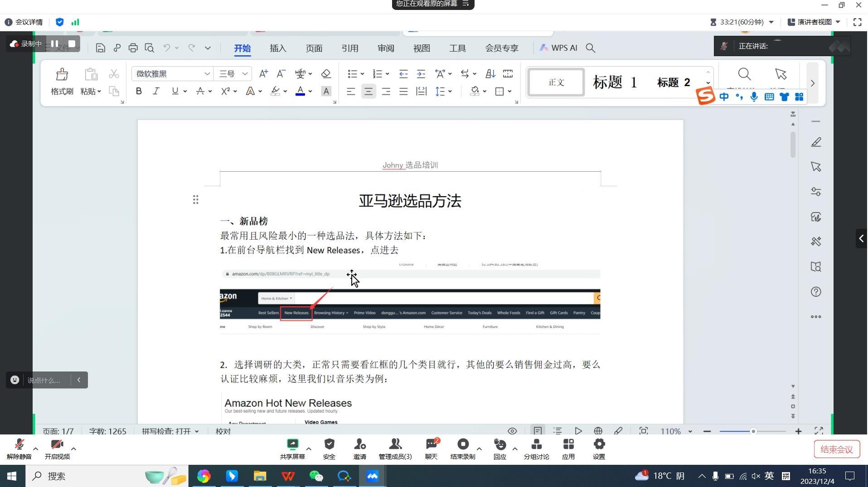The image size is (868, 487).
Task: Click the sort icon in ribbon
Action: pyautogui.click(x=490, y=73)
